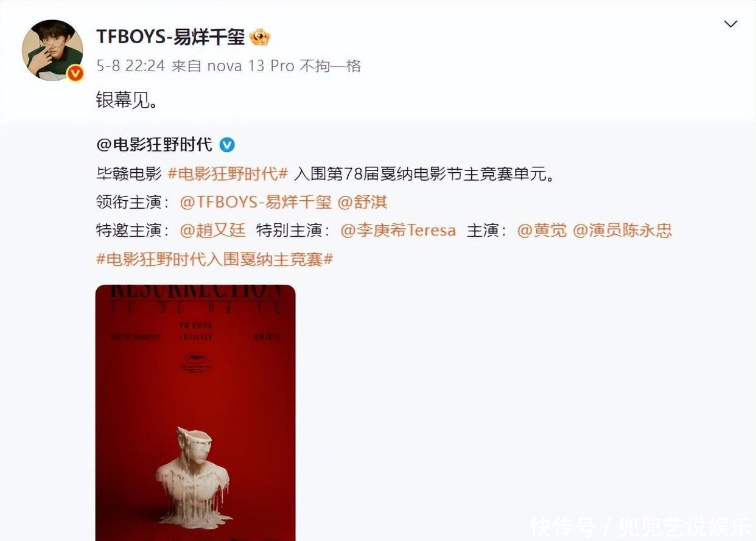Viewport: 756px width, 541px height.
Task: Click the crown membership icon beside username
Action: click(x=260, y=37)
